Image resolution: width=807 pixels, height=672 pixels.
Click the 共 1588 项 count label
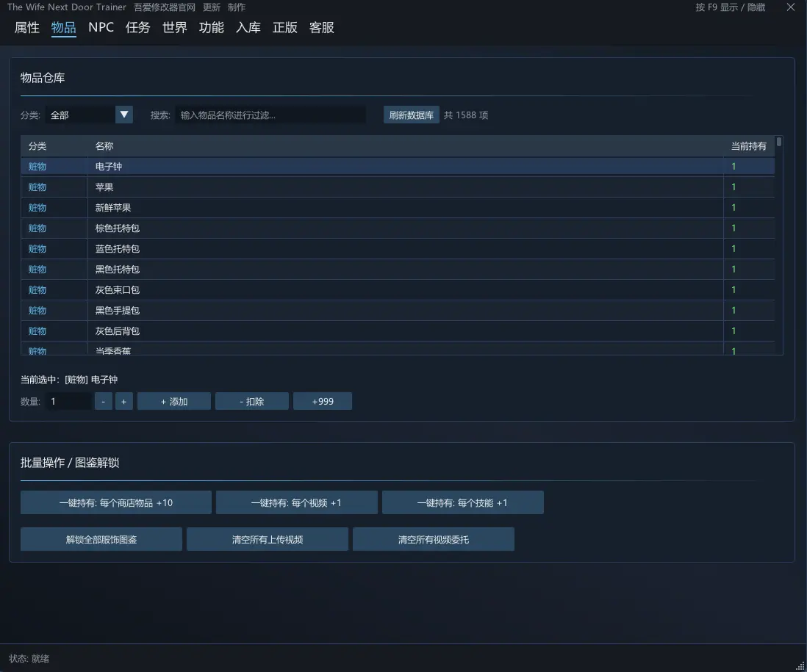pos(466,115)
